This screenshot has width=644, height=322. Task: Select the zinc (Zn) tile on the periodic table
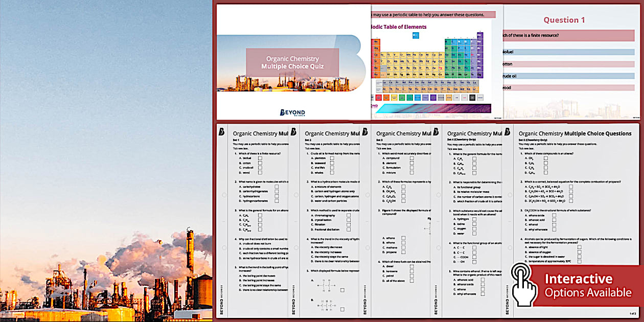pyautogui.click(x=439, y=54)
